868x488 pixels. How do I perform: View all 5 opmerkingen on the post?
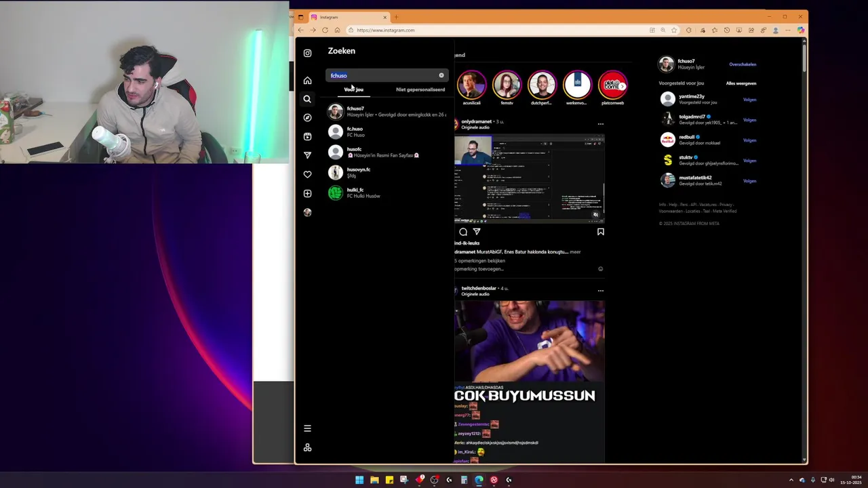tap(479, 260)
